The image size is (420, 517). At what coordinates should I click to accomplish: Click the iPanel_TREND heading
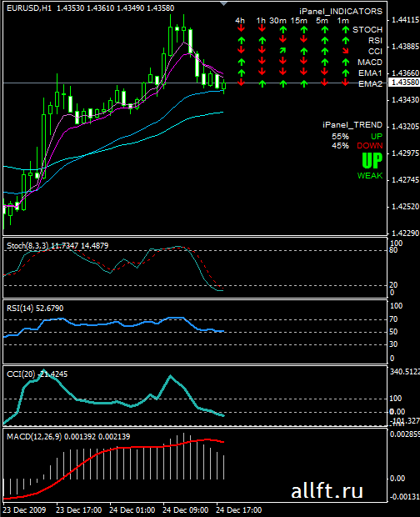pos(352,125)
